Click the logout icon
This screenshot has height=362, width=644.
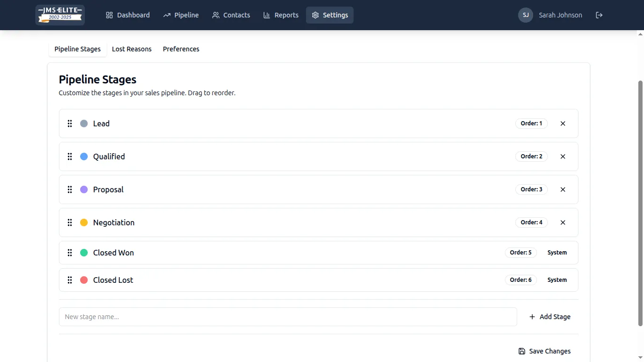tap(599, 15)
